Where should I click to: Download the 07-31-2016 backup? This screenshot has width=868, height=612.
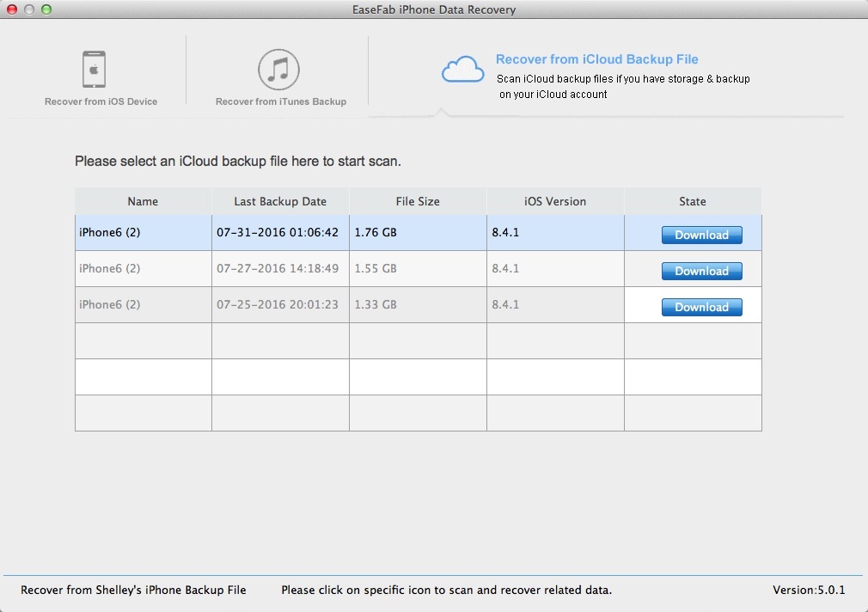click(701, 235)
